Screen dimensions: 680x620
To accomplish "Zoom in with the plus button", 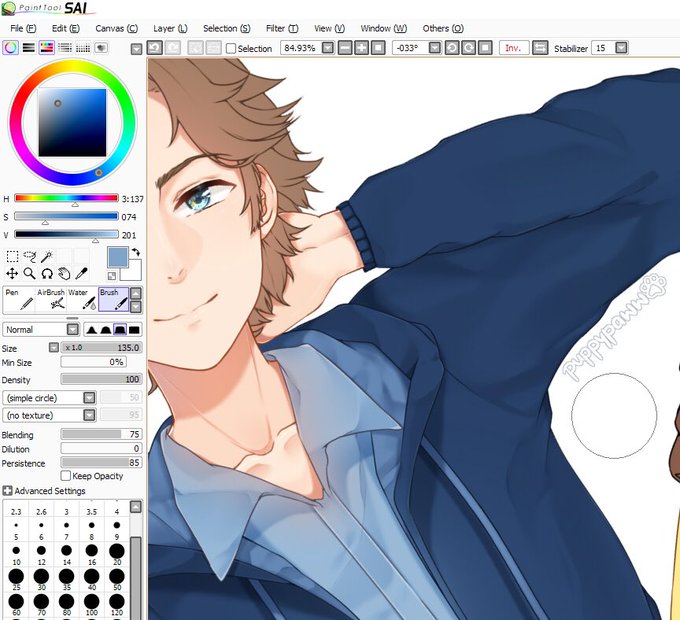I will click(x=361, y=48).
